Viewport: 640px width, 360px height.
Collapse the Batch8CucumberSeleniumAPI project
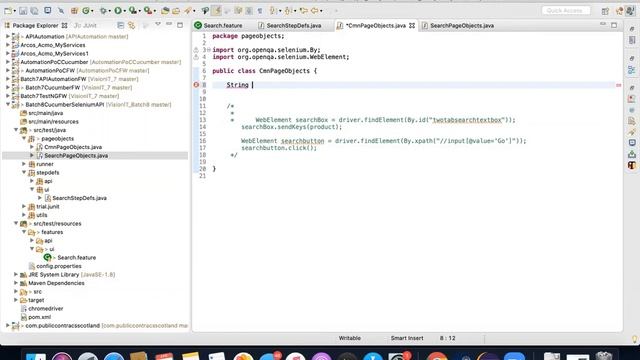pos(8,104)
